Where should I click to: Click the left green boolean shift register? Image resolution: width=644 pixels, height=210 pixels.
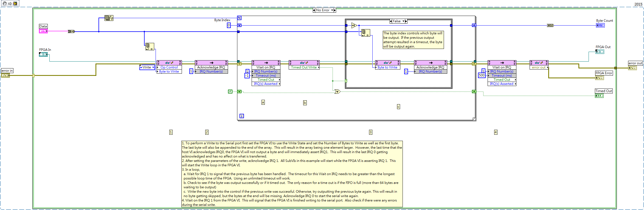coord(239,92)
